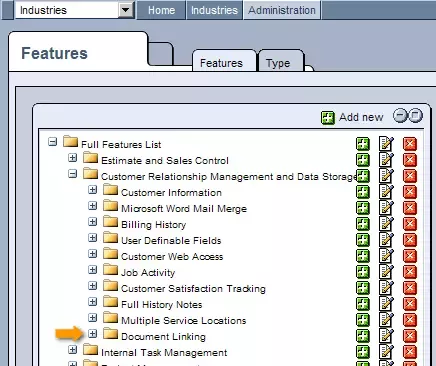Open the Industries dropdown combo box
The height and width of the screenshot is (366, 436).
click(74, 10)
